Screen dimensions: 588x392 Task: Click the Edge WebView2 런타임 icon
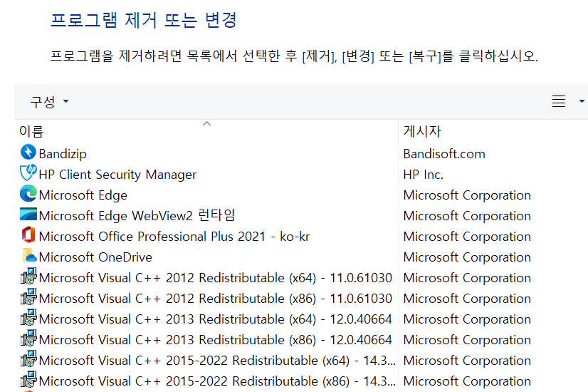pos(28,214)
